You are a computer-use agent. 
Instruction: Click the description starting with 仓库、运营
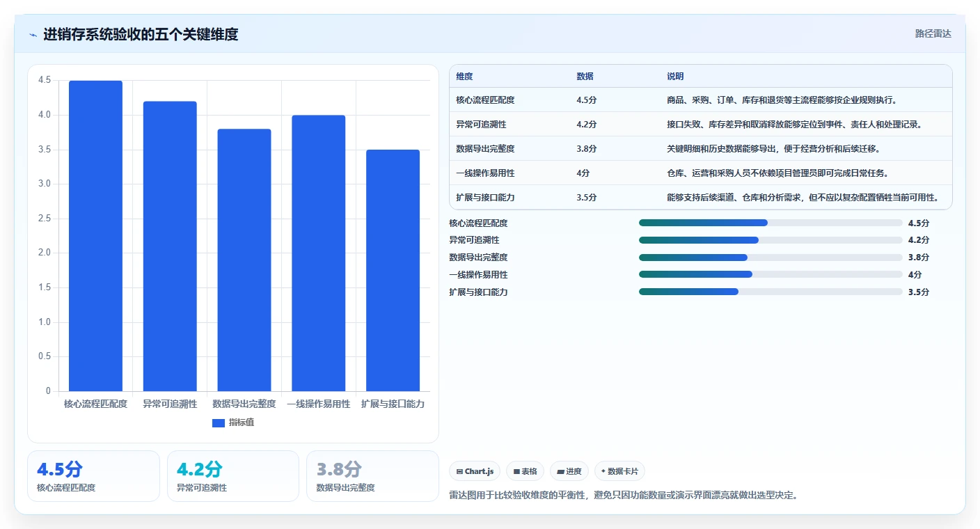point(777,173)
